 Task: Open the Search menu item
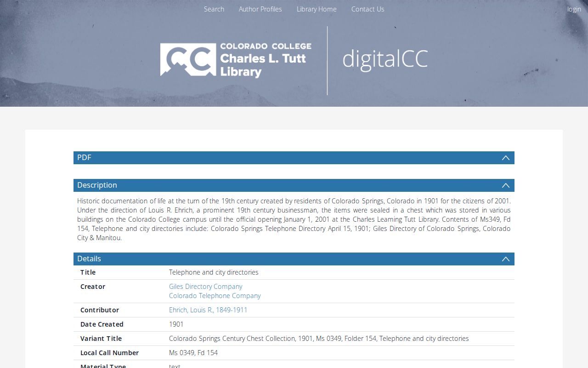(214, 9)
